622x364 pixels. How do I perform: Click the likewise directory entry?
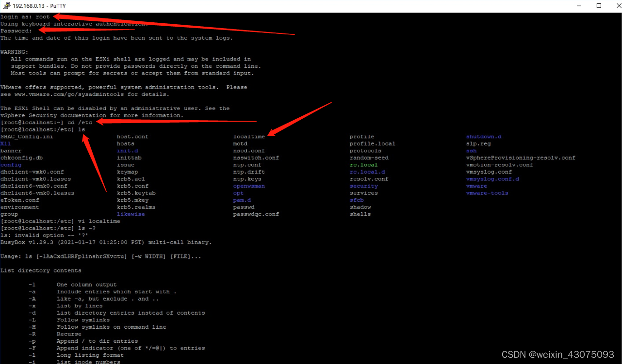(131, 214)
